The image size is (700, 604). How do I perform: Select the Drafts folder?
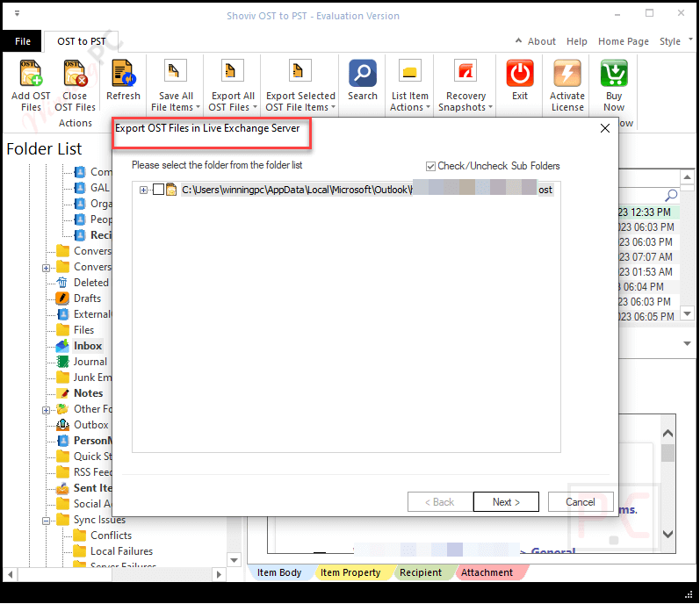87,298
